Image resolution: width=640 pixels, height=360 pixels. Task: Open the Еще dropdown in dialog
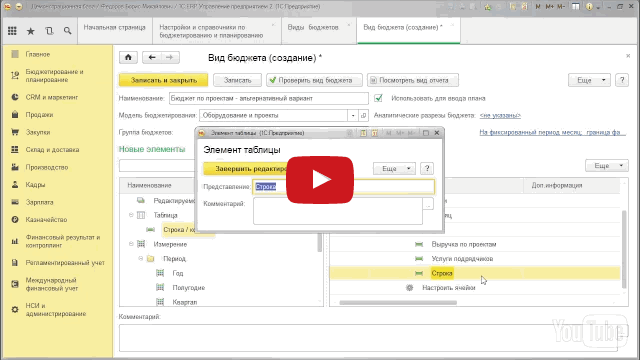(x=394, y=169)
